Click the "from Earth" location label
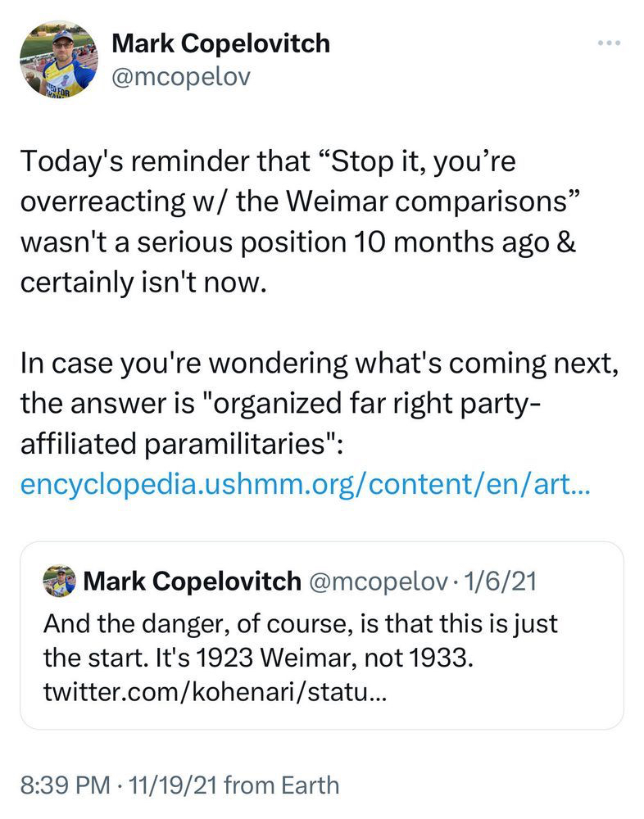 281,785
